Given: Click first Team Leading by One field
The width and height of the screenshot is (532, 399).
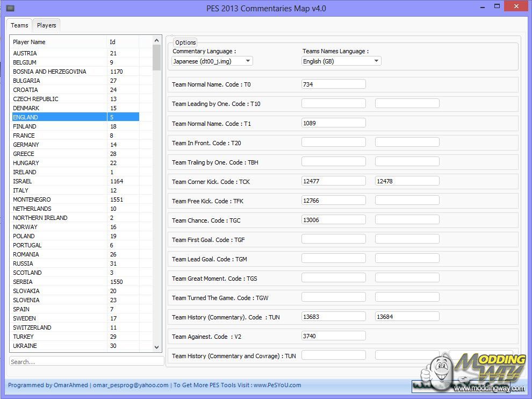Looking at the screenshot, I should [x=333, y=104].
